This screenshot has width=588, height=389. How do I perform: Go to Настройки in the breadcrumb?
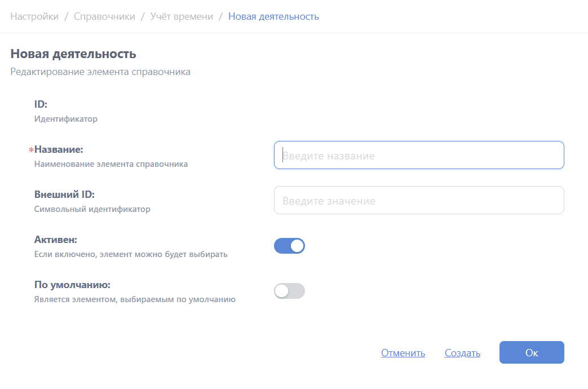coord(34,16)
